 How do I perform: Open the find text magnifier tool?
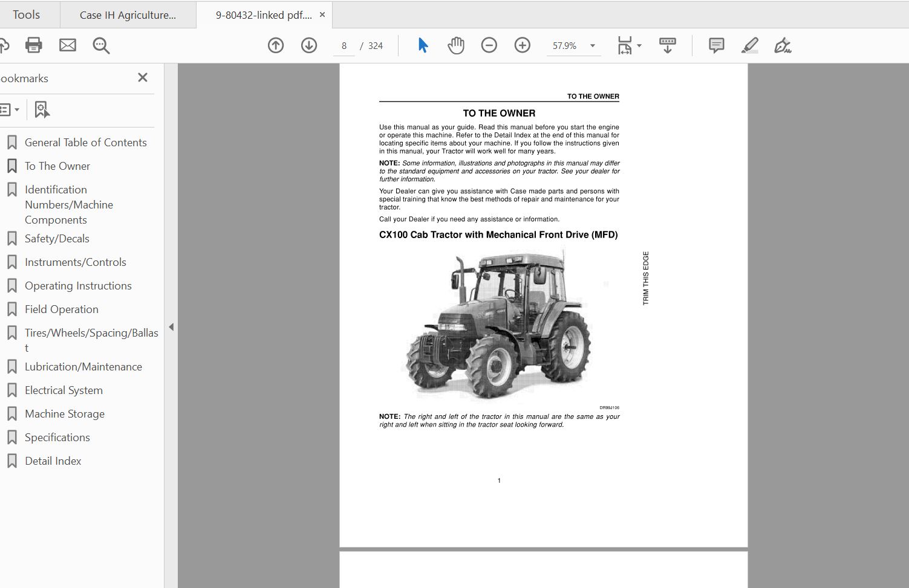pyautogui.click(x=101, y=45)
